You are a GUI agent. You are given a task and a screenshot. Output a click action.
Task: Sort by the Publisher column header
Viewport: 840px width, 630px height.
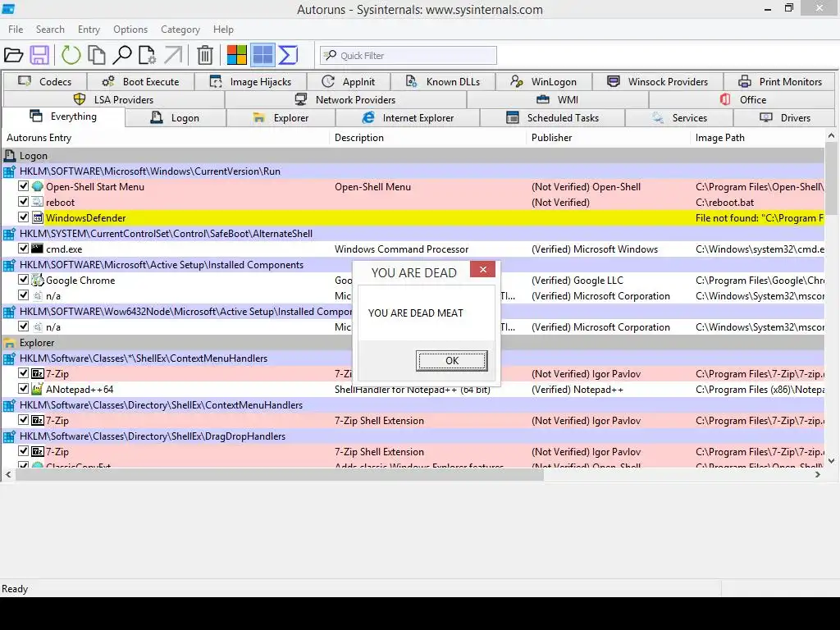[608, 138]
